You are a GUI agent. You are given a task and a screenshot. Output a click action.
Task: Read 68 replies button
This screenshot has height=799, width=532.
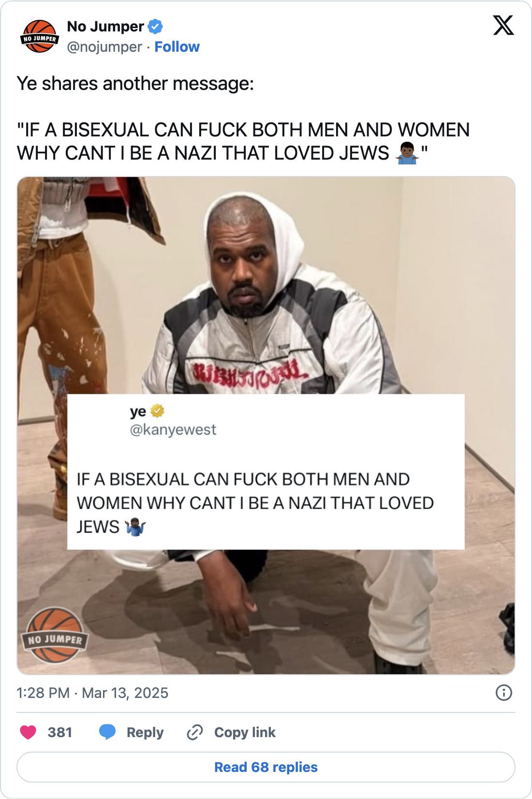pos(266,767)
